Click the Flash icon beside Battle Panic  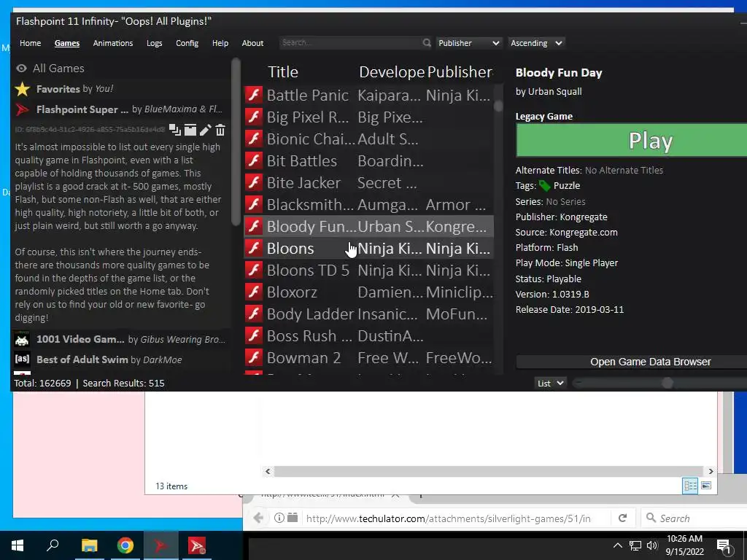[x=254, y=95]
